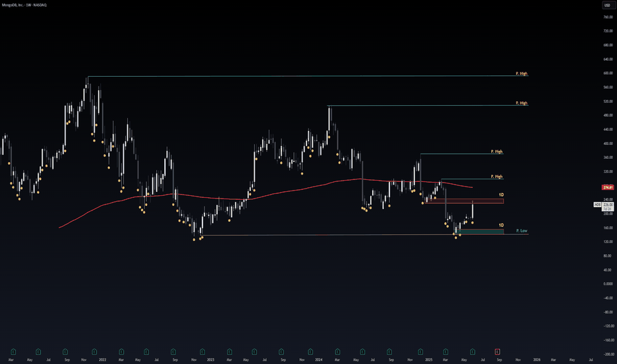Click earnings marker between May and Jul 2022
The height and width of the screenshot is (364, 617).
point(146,352)
